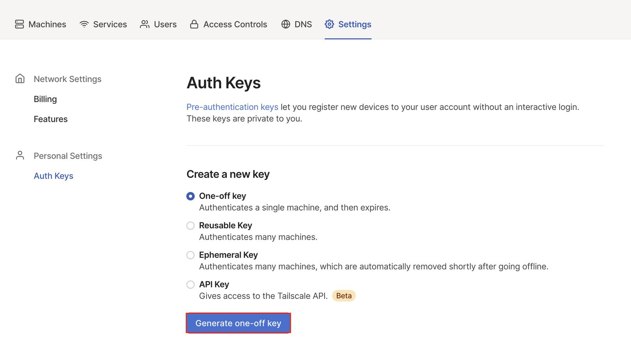Click the Settings gear icon
631x364 pixels.
click(x=329, y=24)
